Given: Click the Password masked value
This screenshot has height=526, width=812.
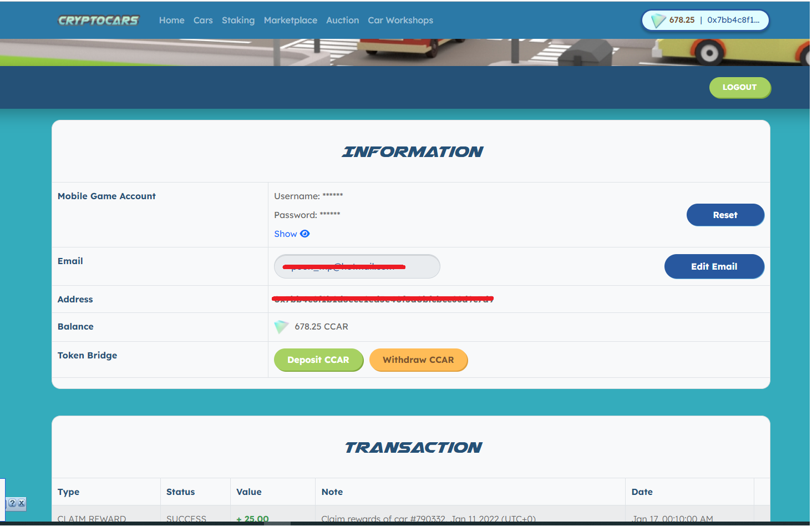Looking at the screenshot, I should point(330,214).
